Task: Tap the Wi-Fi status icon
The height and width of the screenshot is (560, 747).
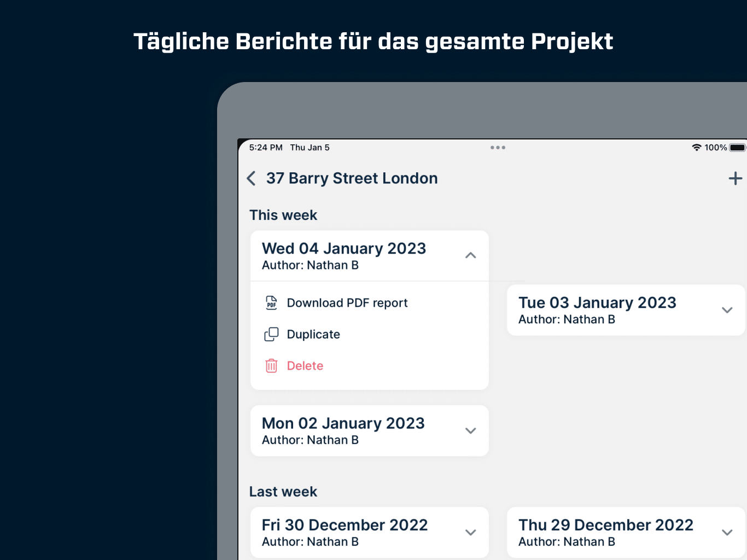Action: pyautogui.click(x=696, y=148)
